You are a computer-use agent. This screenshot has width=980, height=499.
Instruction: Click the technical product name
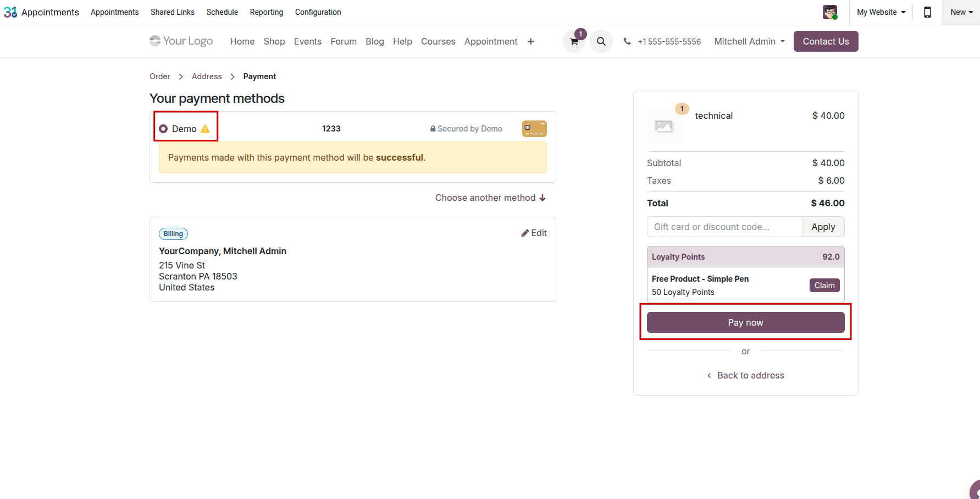click(x=713, y=116)
